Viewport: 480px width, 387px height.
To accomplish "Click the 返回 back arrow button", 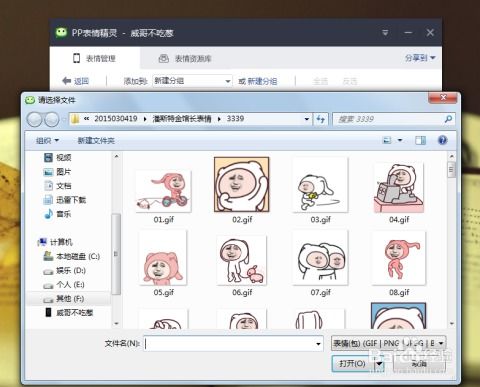I will (76, 81).
